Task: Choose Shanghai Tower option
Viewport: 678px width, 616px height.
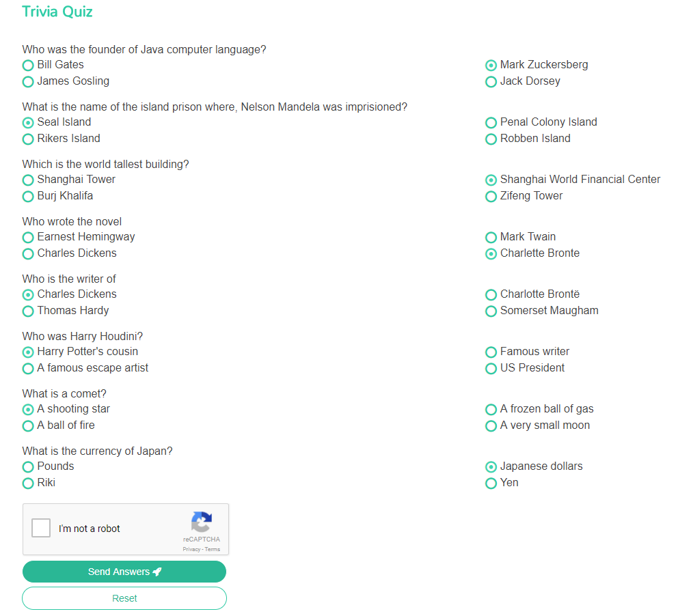Action: click(x=28, y=180)
